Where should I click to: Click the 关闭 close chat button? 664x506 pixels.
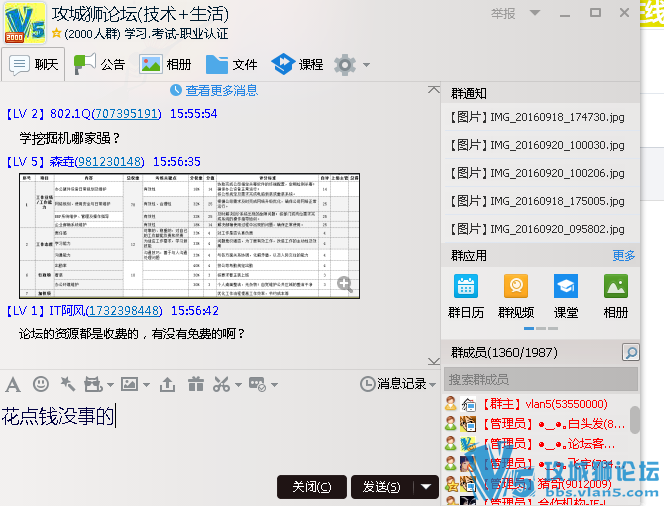(x=311, y=487)
